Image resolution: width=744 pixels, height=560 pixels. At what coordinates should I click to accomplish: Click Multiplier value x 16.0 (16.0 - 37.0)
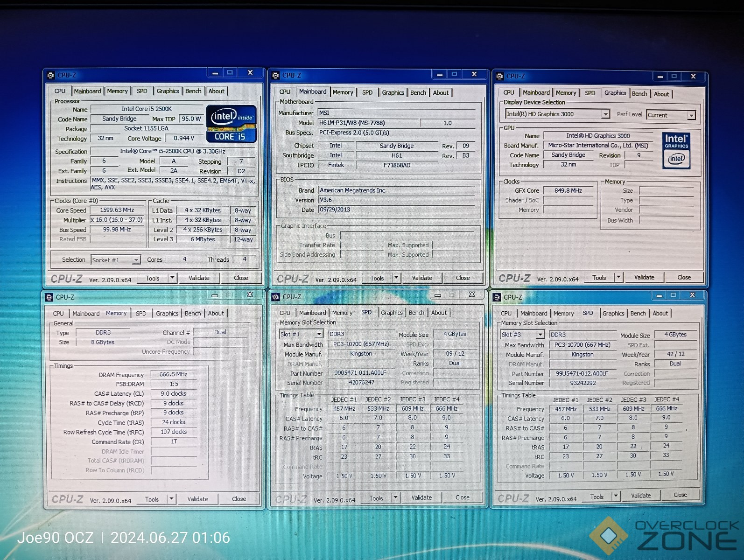tap(117, 220)
